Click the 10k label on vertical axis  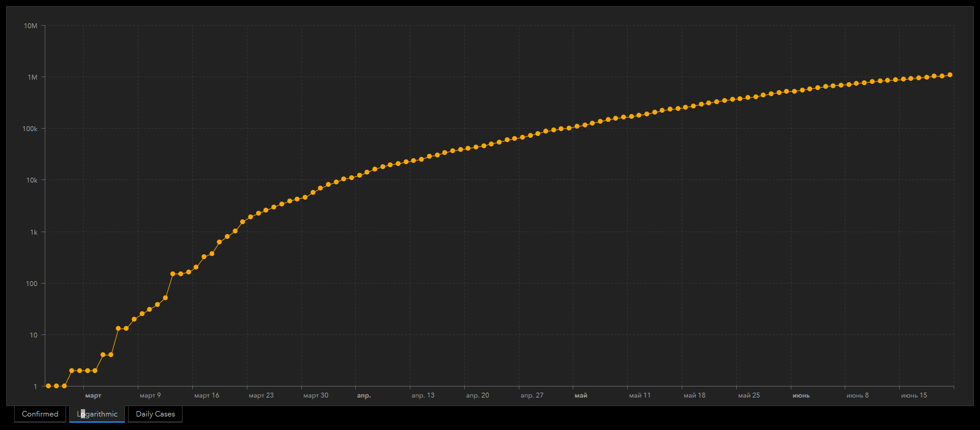tap(31, 180)
